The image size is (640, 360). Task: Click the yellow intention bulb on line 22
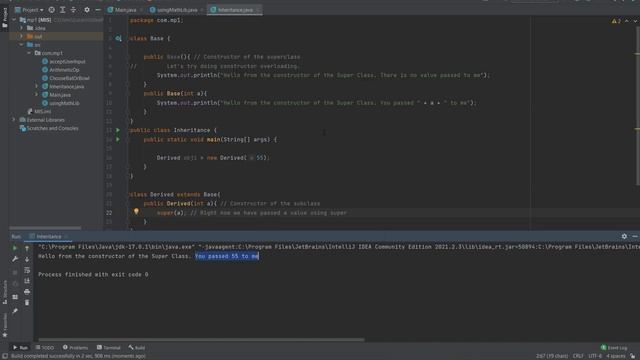point(136,212)
